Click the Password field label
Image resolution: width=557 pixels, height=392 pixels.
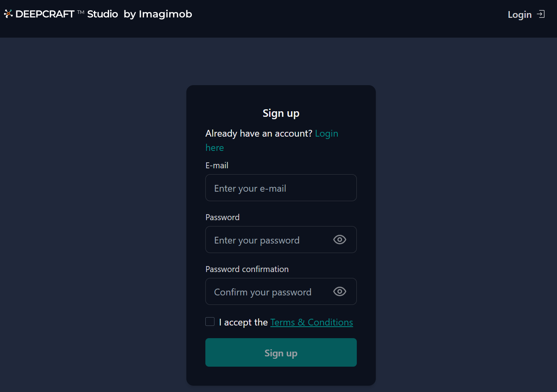pos(222,217)
